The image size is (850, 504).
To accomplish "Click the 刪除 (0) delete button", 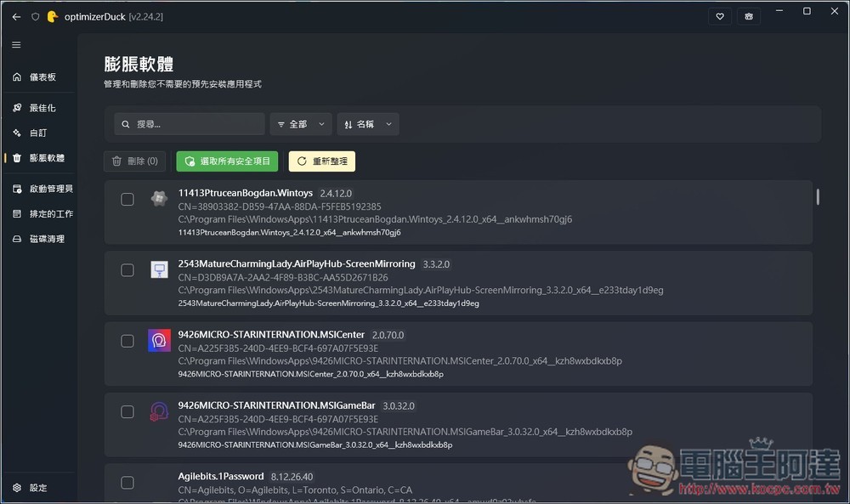I will pyautogui.click(x=134, y=161).
